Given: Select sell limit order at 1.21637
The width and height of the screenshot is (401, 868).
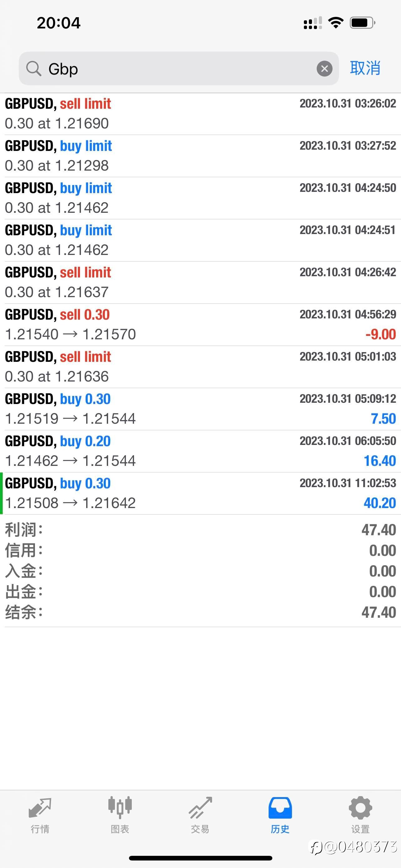Looking at the screenshot, I should 200,282.
